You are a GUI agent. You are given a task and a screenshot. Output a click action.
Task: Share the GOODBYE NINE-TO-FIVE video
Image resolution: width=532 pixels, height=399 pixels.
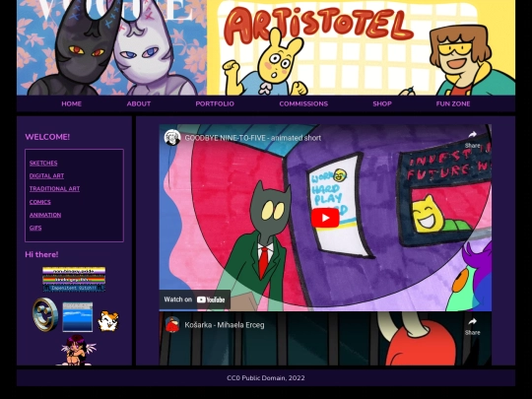472,140
